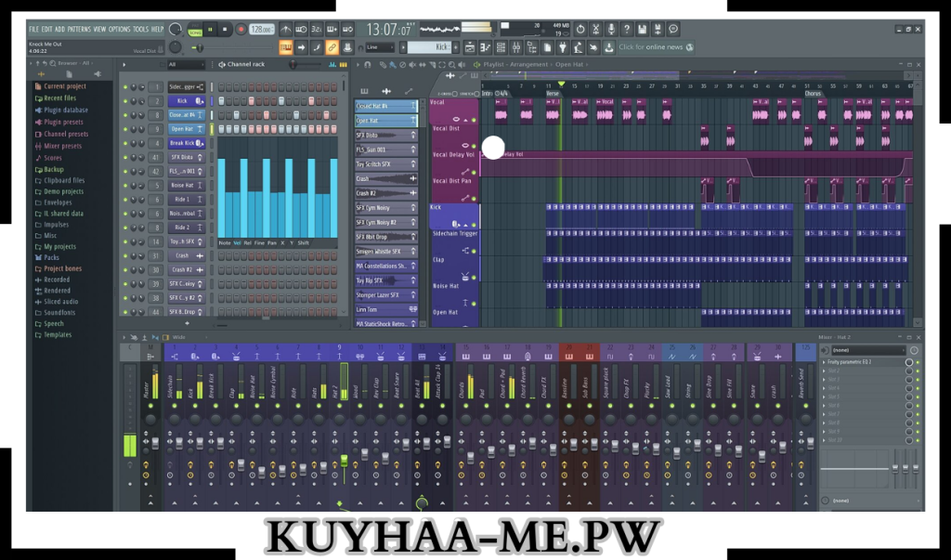Open the TOOLS menu
This screenshot has width=951, height=560.
pos(141,29)
